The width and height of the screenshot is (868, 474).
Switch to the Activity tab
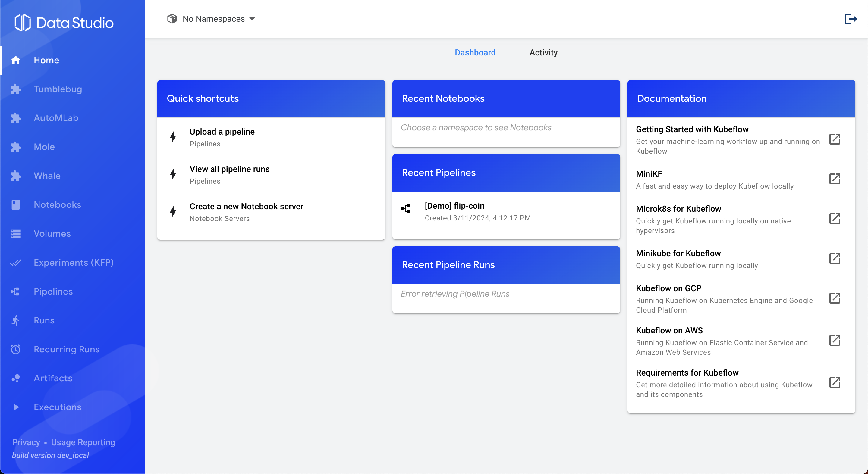(x=543, y=52)
